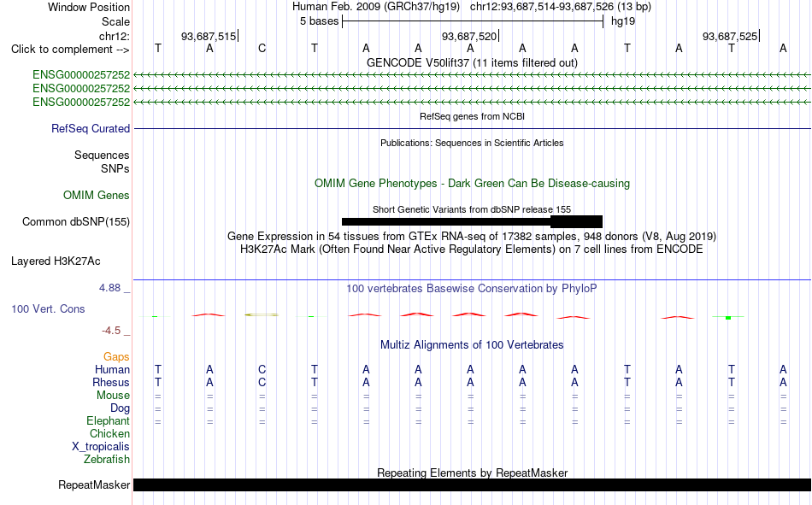Click the -4.5 PhyloP minimum value

[x=111, y=331]
